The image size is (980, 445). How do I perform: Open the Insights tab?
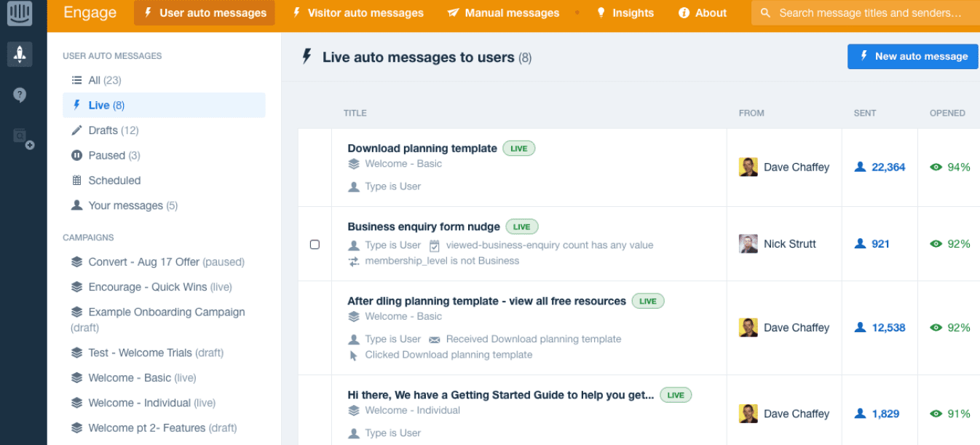pyautogui.click(x=625, y=13)
